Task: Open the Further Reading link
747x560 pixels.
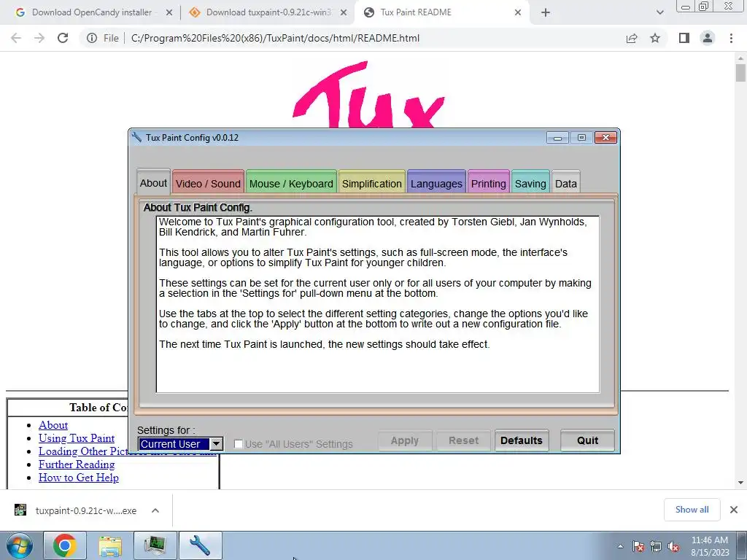Action: pos(77,464)
